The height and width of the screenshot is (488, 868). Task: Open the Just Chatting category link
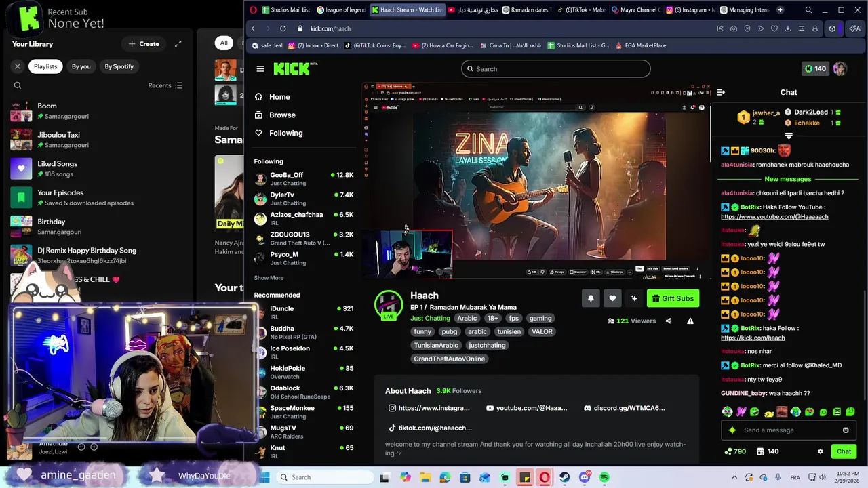(x=430, y=319)
